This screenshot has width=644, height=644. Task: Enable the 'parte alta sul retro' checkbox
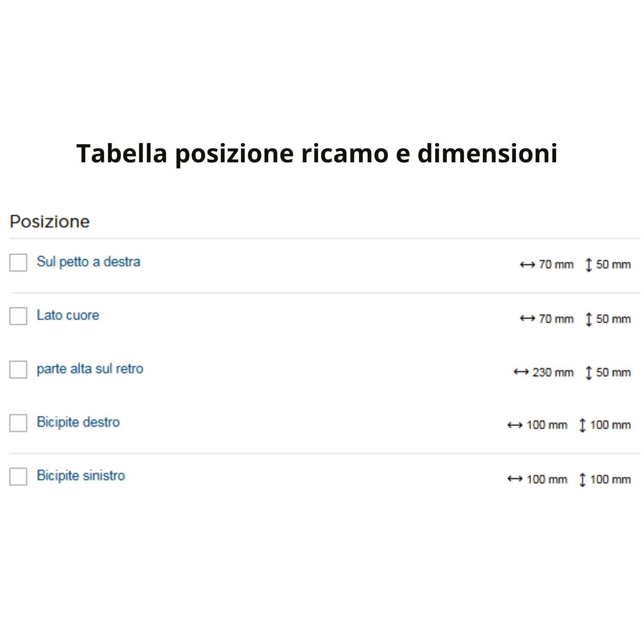pyautogui.click(x=18, y=370)
